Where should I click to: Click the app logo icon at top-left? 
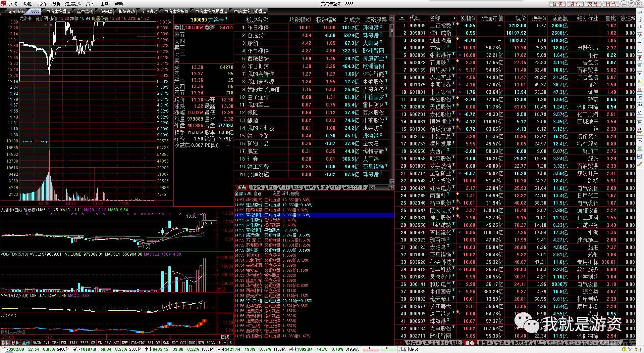coord(3,3)
